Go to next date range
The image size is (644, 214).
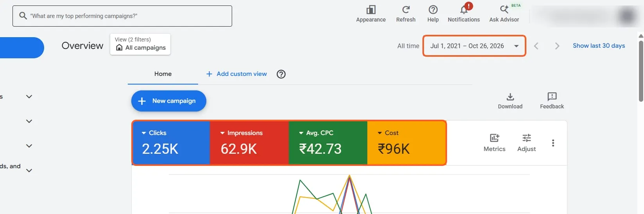pyautogui.click(x=557, y=46)
